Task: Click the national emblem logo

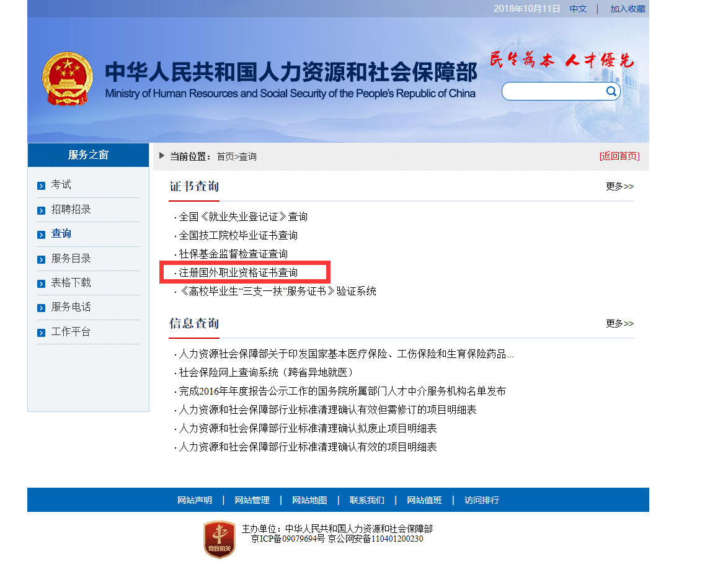Action: 67,78
